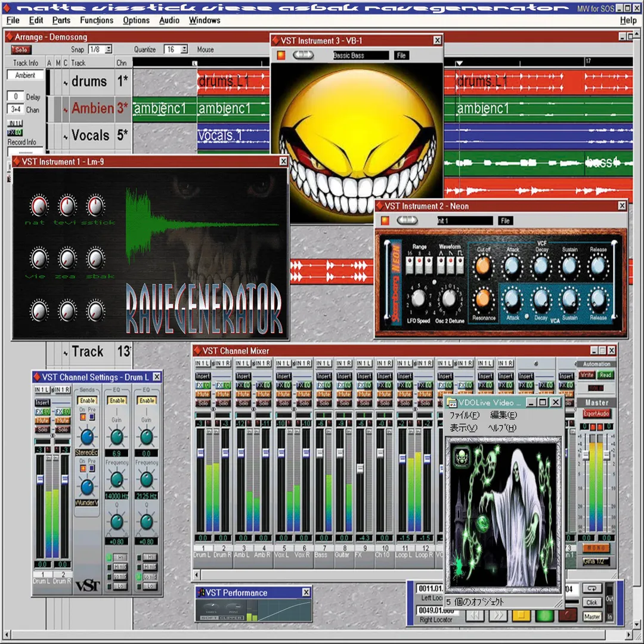This screenshot has height=644, width=644.
Task: Click the Master volume fader in the mixer
Action: click(x=597, y=454)
